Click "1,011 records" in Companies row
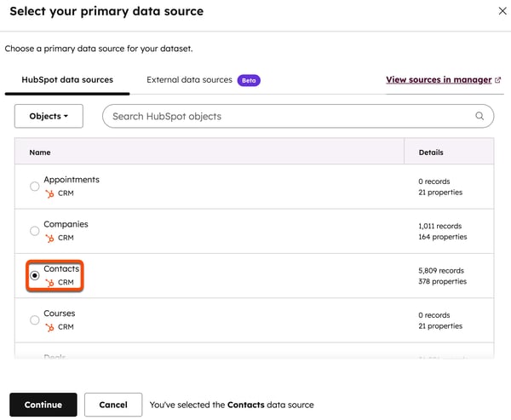 [x=440, y=226]
